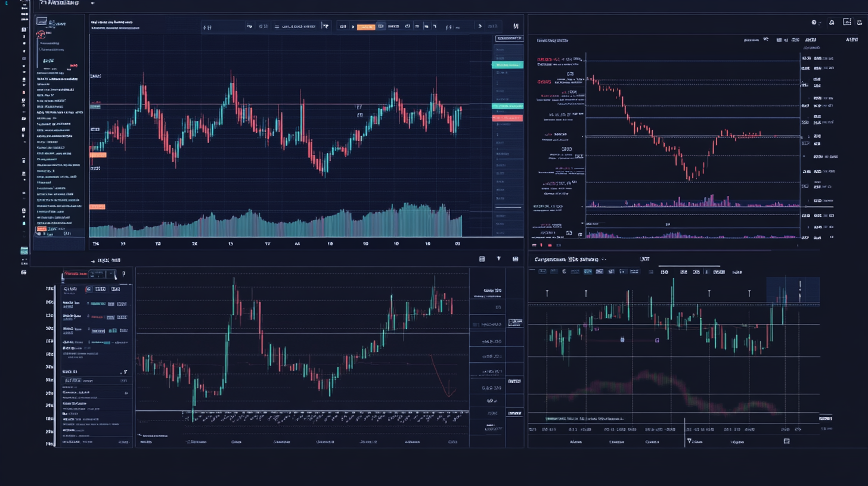Viewport: 868px width, 486px height.
Task: Toggle the highlighted blue interval button on the toolbar
Action: [x=380, y=26]
